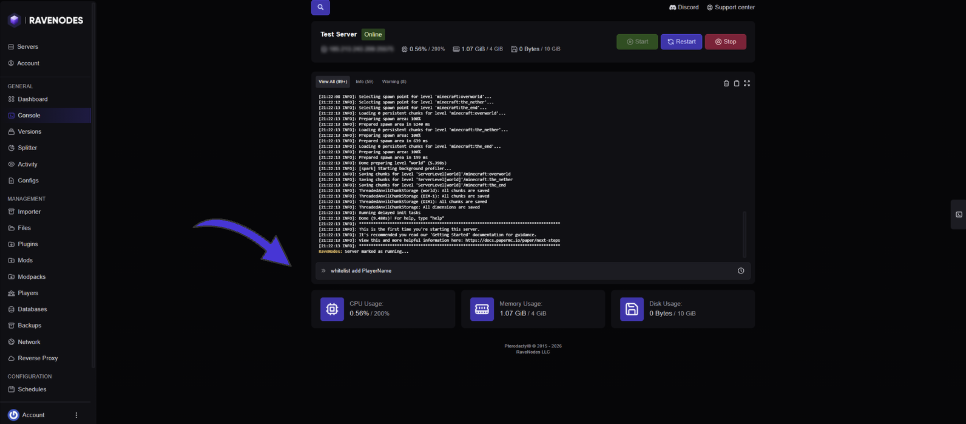Image resolution: width=966 pixels, height=424 pixels.
Task: Click the blurred server address text
Action: pyautogui.click(x=357, y=49)
